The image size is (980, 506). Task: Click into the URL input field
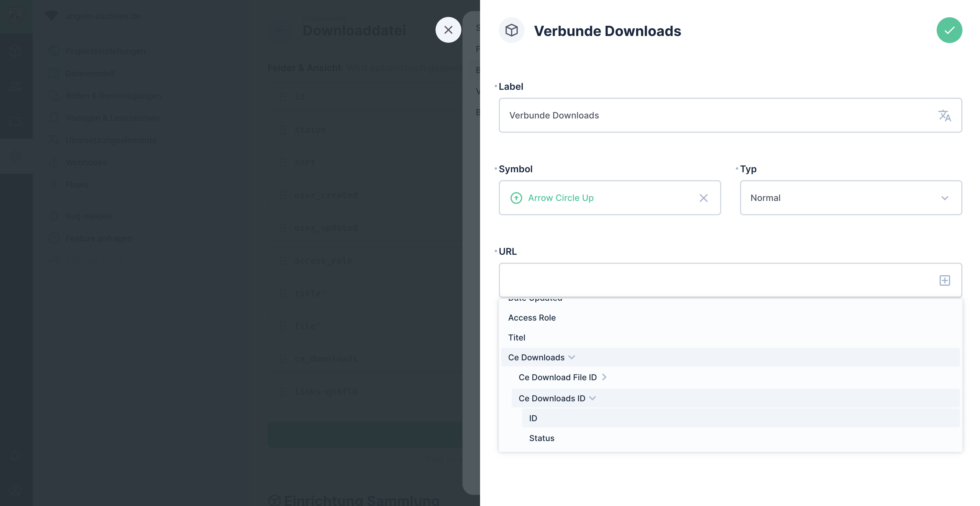coord(715,280)
